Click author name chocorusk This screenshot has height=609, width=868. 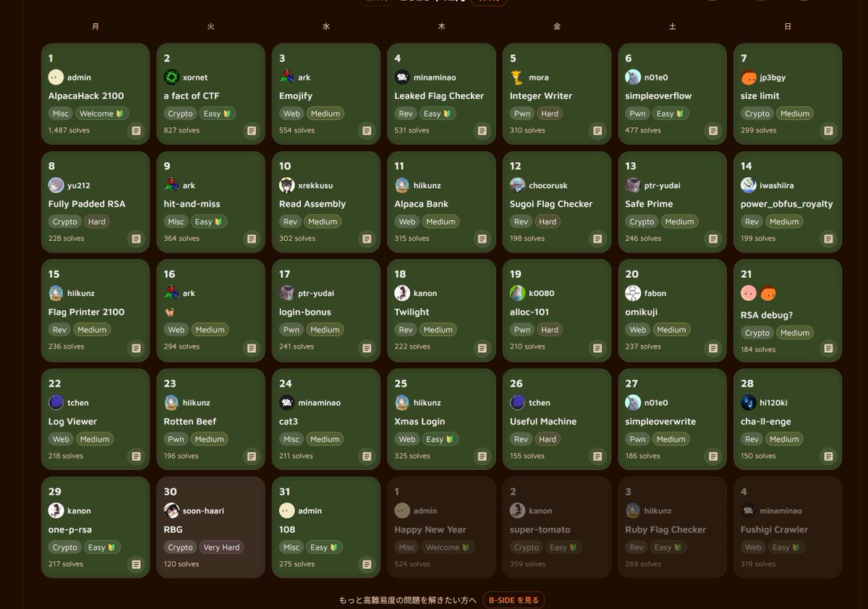548,186
